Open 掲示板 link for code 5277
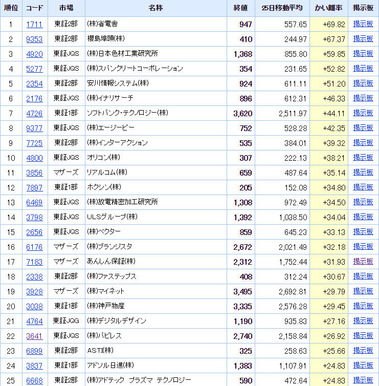379x386 pixels. tap(363, 68)
